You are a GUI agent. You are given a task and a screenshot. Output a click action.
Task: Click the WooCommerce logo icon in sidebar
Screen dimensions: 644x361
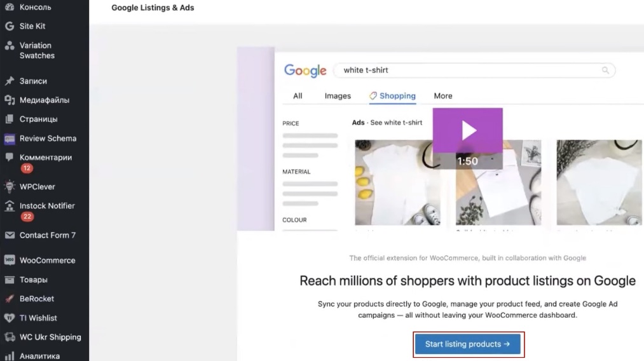click(x=10, y=261)
